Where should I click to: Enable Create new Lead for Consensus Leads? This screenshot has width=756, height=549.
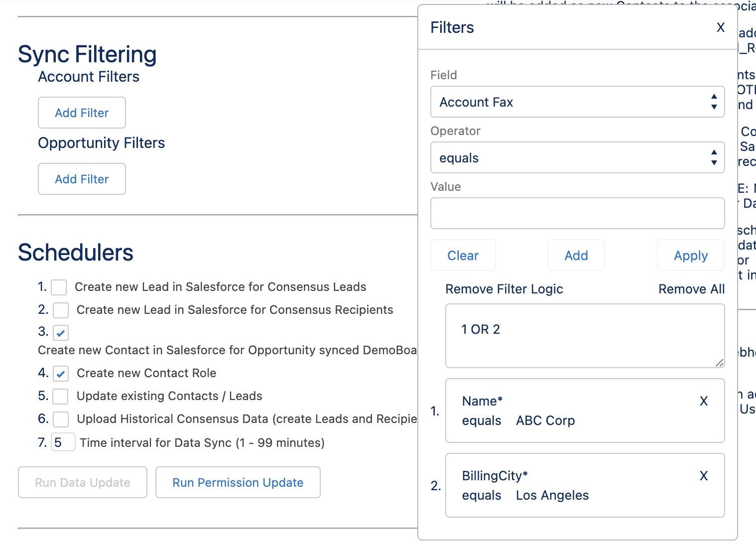coord(59,287)
